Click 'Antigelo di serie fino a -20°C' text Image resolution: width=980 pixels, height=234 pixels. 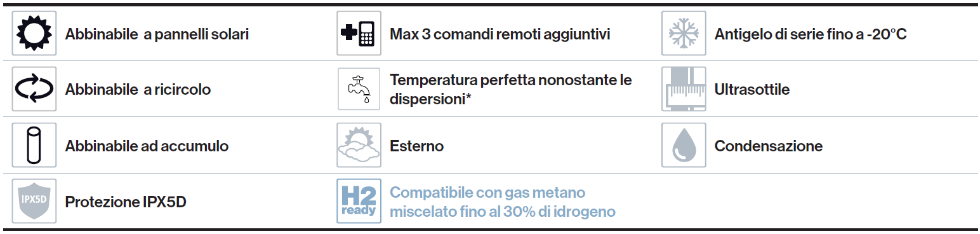coord(811,34)
